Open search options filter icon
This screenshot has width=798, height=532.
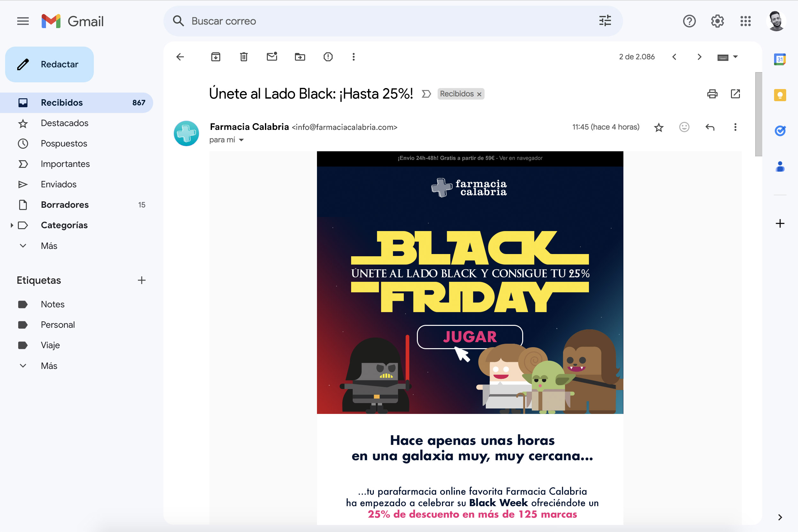[605, 21]
